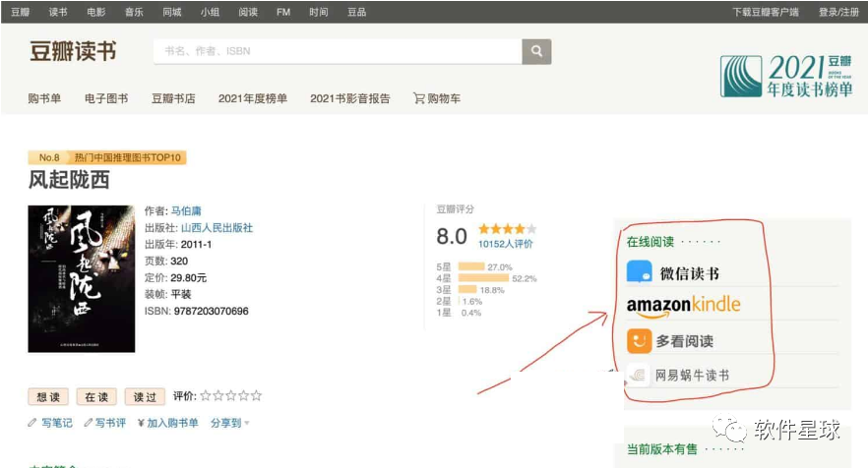Rate the book five stars
The height and width of the screenshot is (468, 868).
256,395
